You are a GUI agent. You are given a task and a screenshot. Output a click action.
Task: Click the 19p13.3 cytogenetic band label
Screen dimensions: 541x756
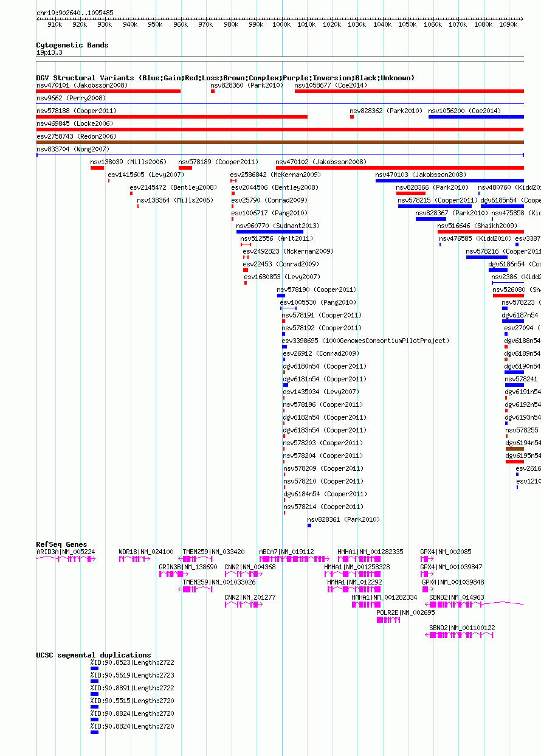49,52
